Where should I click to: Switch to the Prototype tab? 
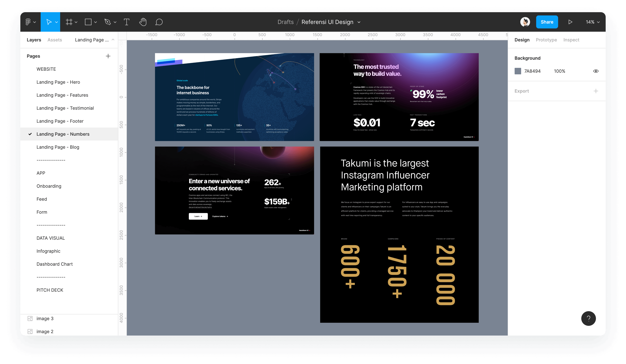(546, 40)
